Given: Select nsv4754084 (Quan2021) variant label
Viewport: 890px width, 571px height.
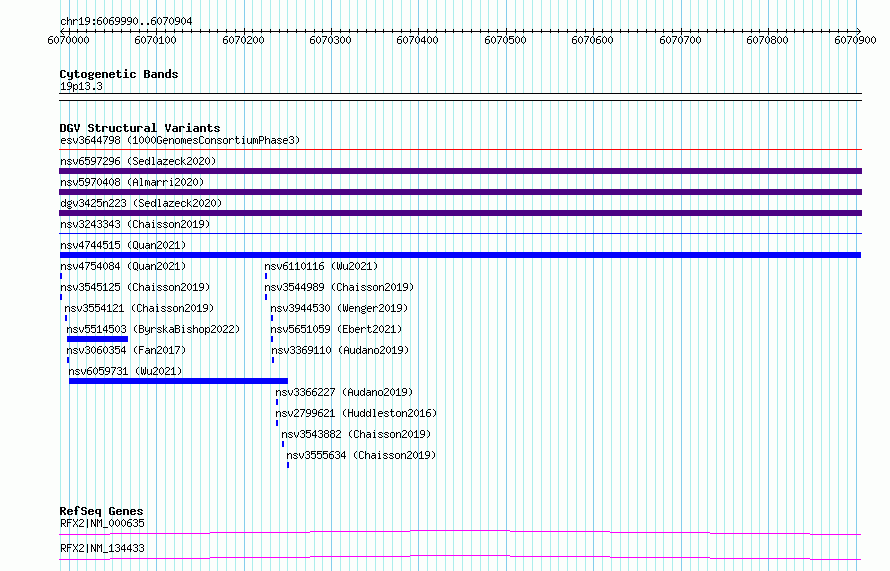Looking at the screenshot, I should 123,266.
